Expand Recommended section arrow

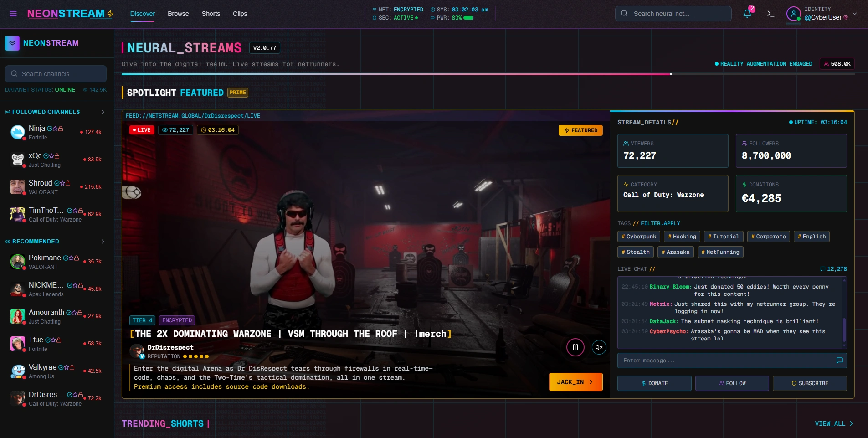[103, 242]
